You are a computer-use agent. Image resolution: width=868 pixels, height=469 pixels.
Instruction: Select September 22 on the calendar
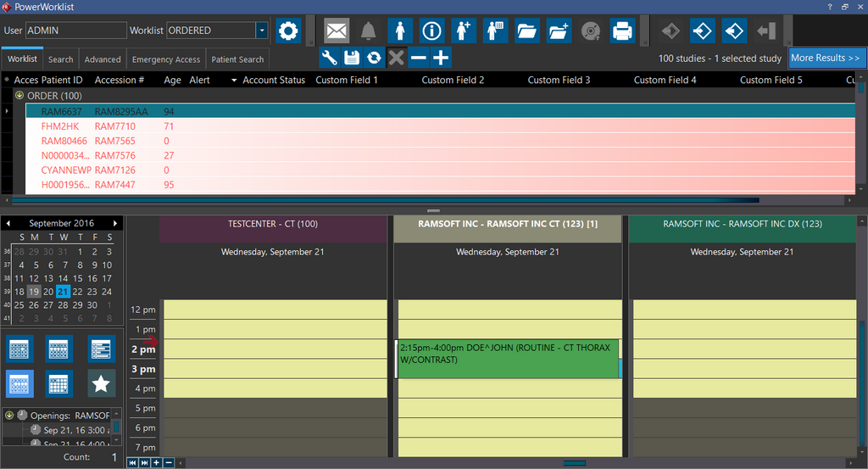[77, 292]
